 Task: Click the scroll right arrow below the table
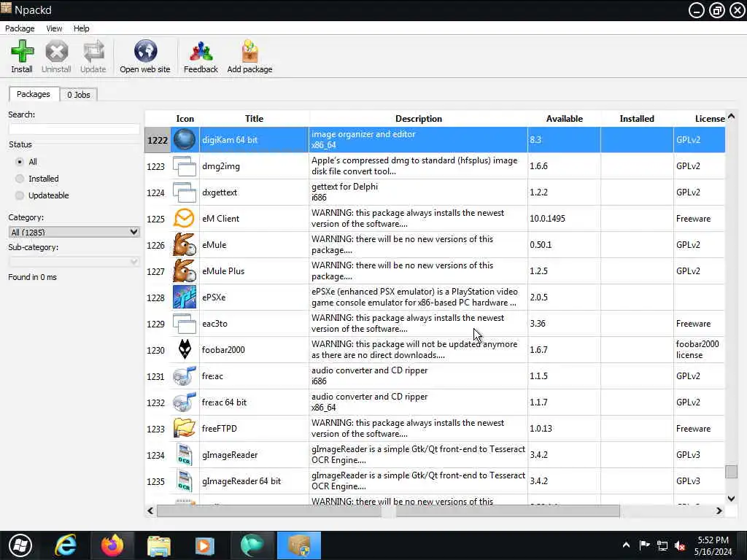click(x=719, y=511)
